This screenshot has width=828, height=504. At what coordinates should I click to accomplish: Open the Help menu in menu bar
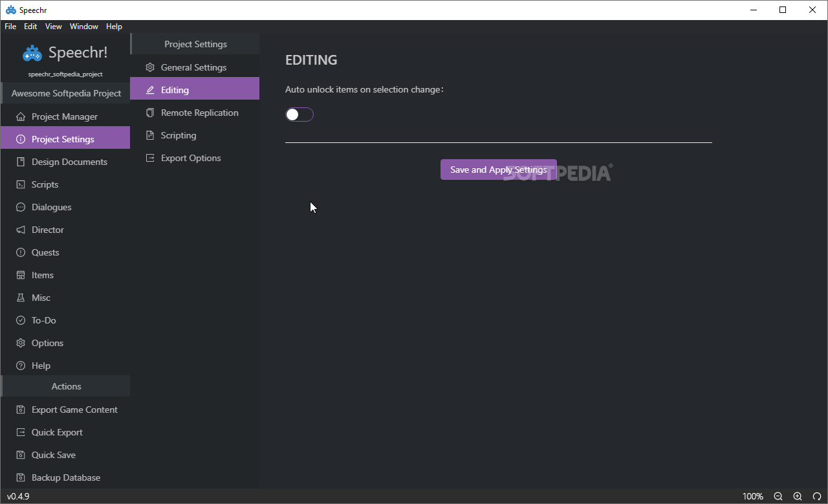click(x=114, y=27)
